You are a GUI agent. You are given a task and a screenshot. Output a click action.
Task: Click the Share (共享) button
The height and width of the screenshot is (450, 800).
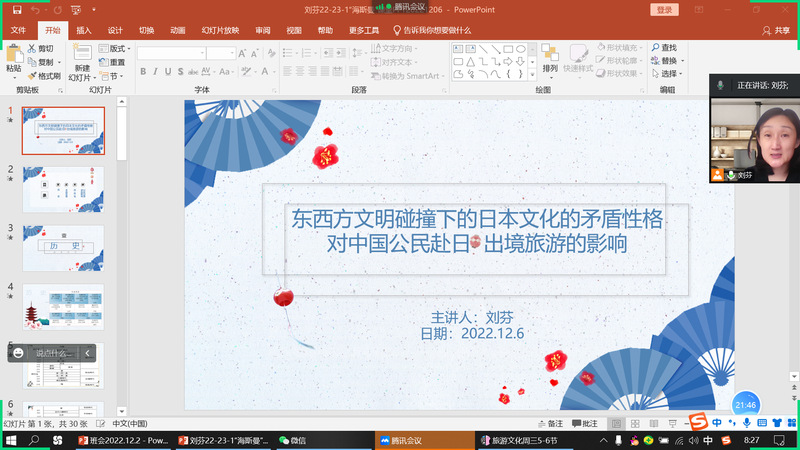776,30
